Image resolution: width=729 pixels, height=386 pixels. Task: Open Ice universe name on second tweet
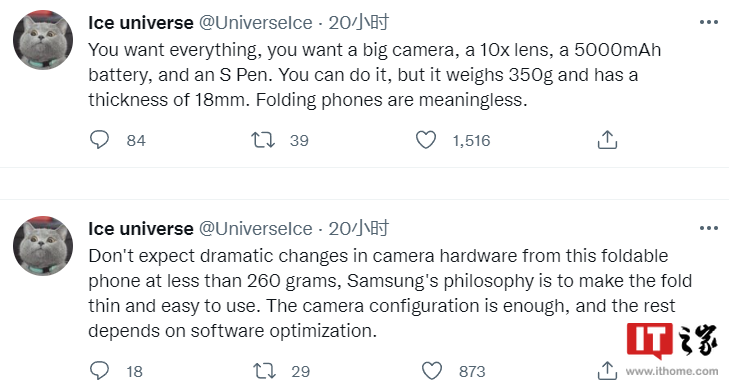140,229
